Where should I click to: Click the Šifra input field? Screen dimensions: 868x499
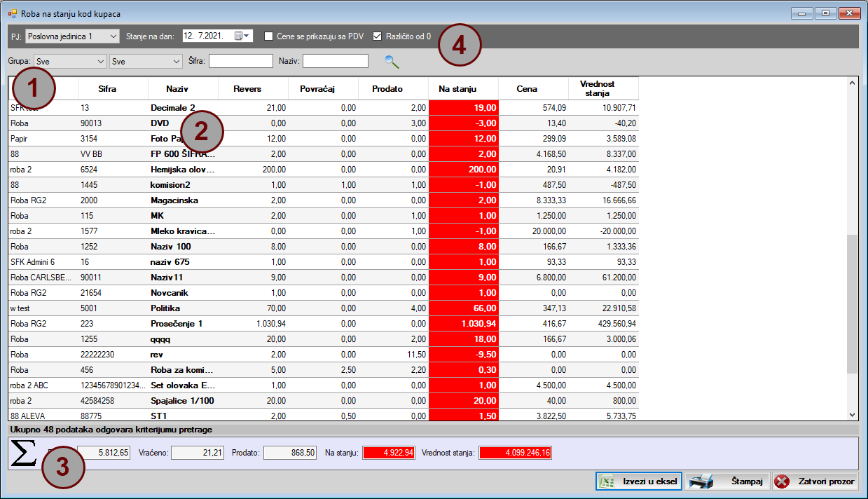click(241, 62)
